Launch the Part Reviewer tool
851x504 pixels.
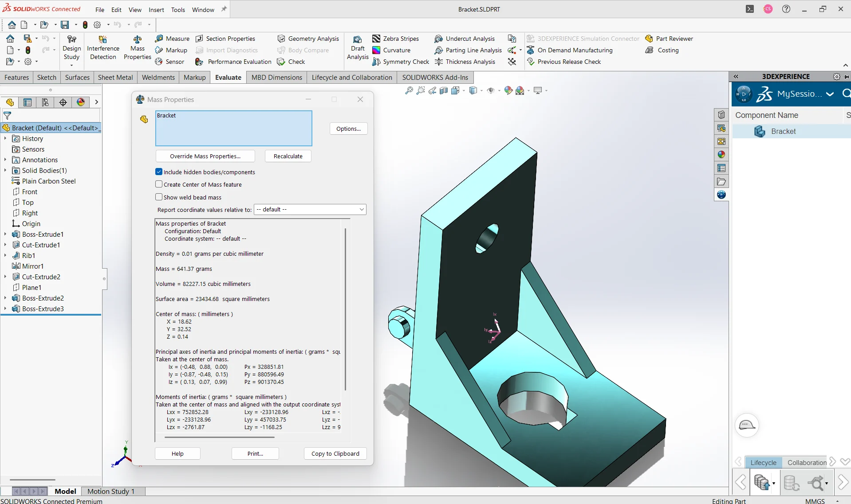[x=670, y=39]
